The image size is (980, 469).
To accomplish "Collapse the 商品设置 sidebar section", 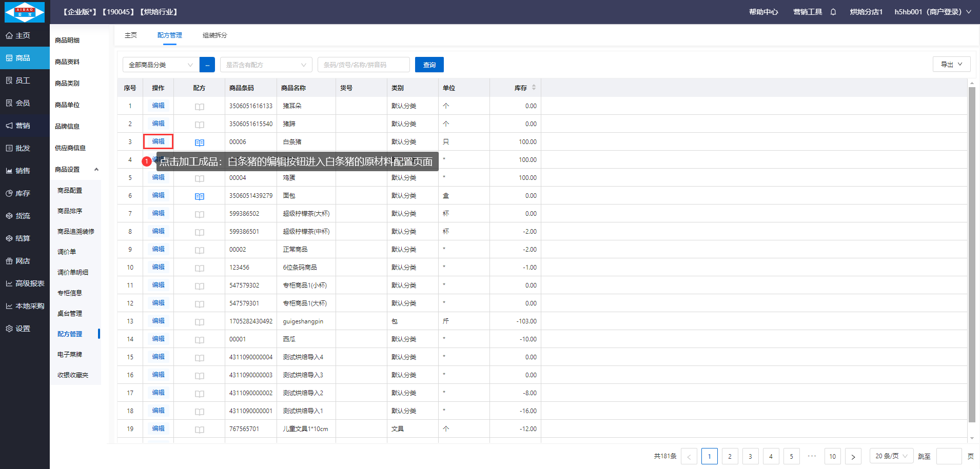I will coord(96,170).
